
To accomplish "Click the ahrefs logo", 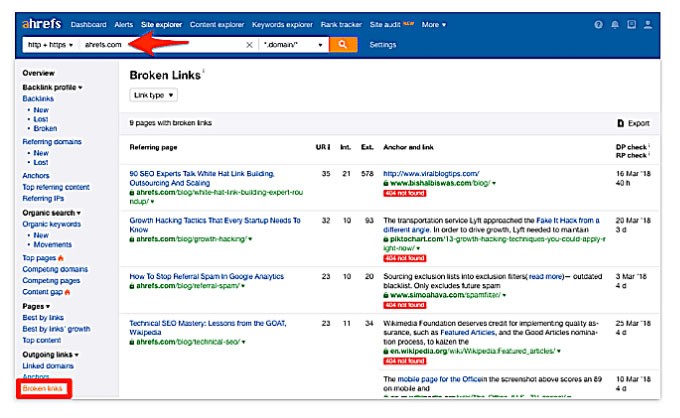I will click(x=42, y=23).
